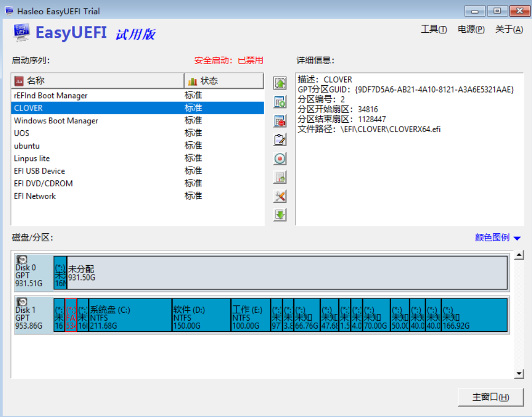The height and width of the screenshot is (417, 532).
Task: Click the red circle one-time boot icon
Action: pos(280,158)
